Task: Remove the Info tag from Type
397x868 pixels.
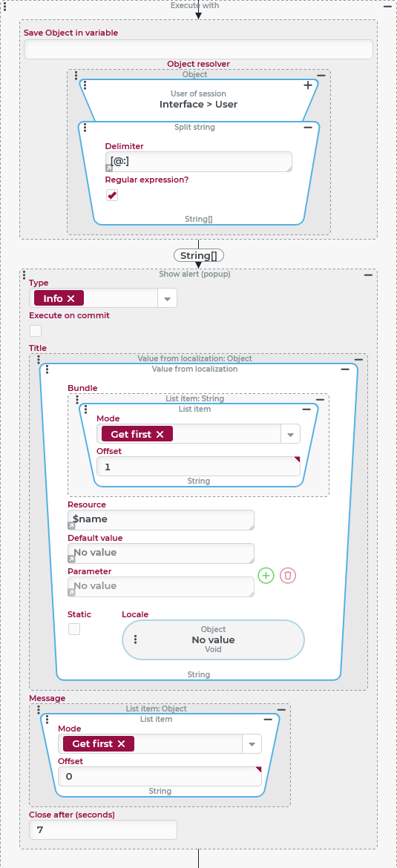Action: 71,298
